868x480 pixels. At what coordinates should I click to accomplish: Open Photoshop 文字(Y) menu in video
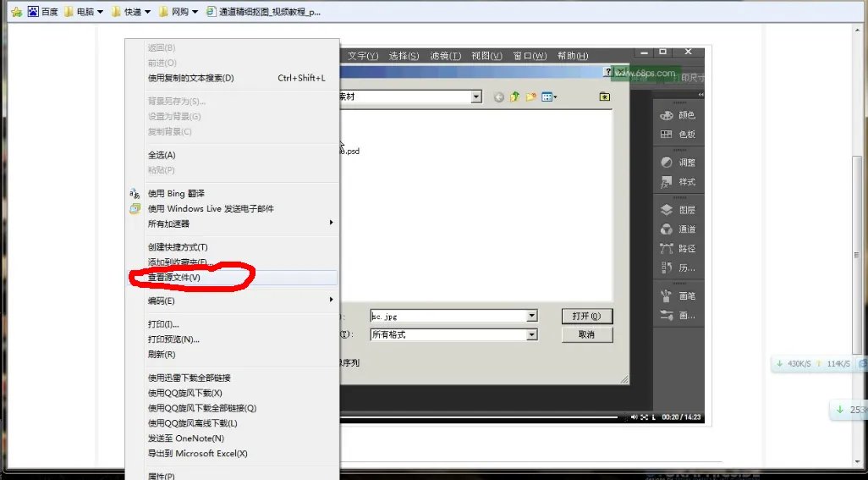pyautogui.click(x=363, y=56)
